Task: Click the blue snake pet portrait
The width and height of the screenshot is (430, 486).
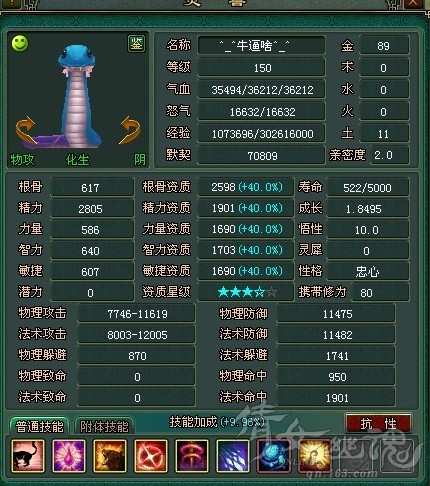Action: click(x=78, y=97)
